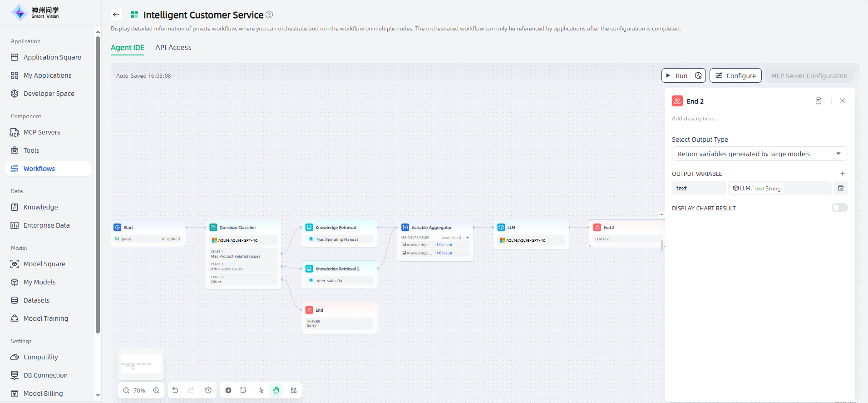
Task: Switch to the API Access tab
Action: tap(173, 48)
